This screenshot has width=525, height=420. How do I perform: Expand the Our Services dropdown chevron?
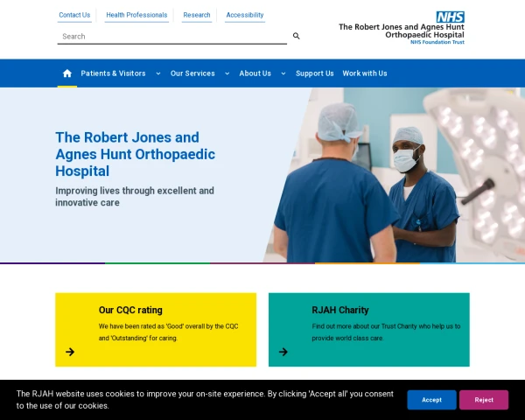pyautogui.click(x=227, y=73)
